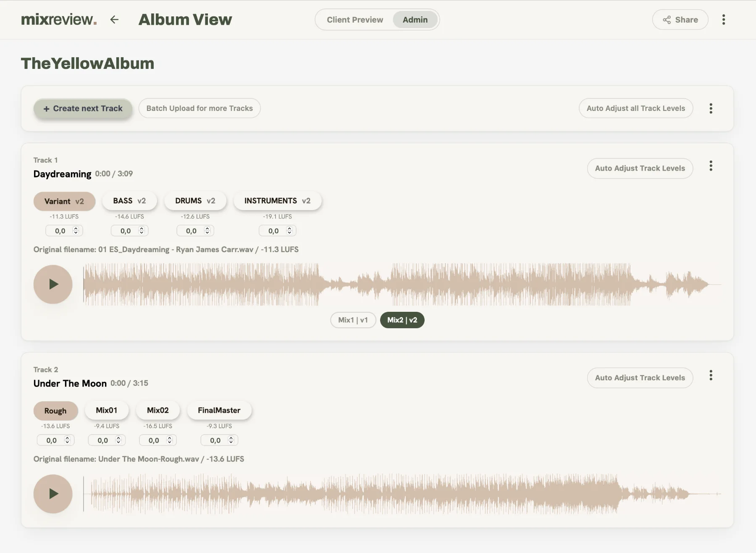Image resolution: width=756 pixels, height=553 pixels.
Task: Click the Daydreaming track title
Action: coord(62,174)
